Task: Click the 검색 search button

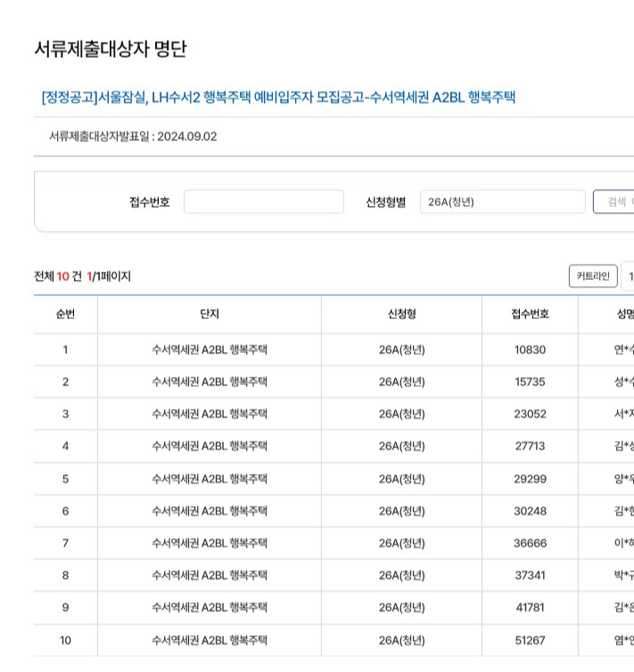Action: 613,201
